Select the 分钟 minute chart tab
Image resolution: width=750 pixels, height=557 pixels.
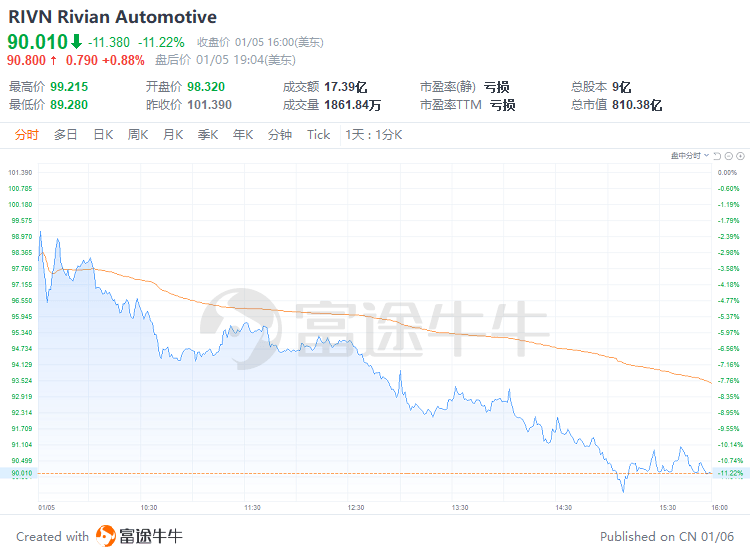[280, 135]
